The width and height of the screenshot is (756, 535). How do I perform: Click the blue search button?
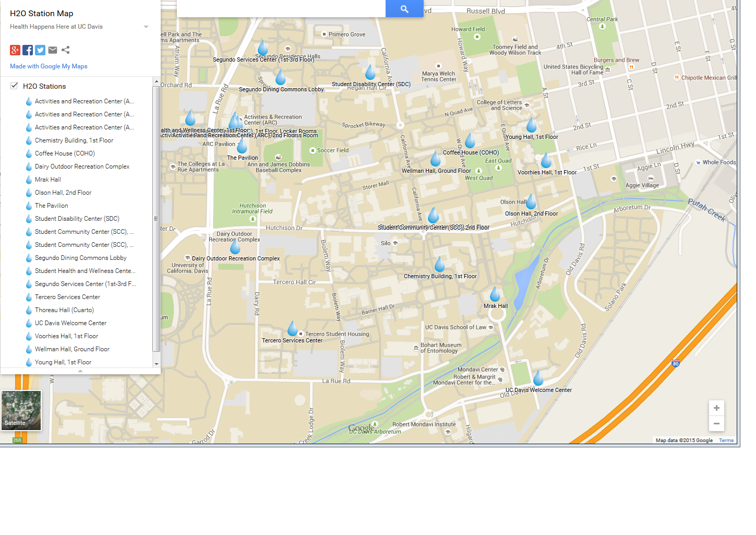pyautogui.click(x=404, y=8)
